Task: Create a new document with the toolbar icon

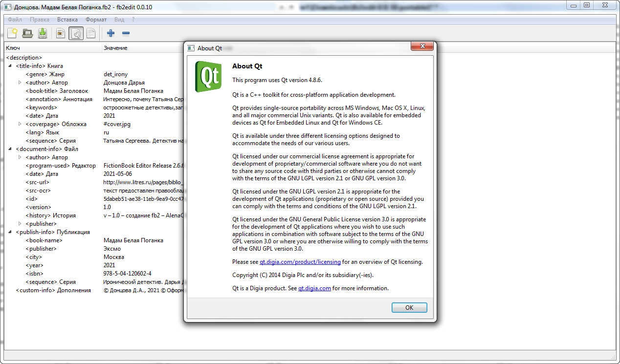Action: pyautogui.click(x=12, y=33)
